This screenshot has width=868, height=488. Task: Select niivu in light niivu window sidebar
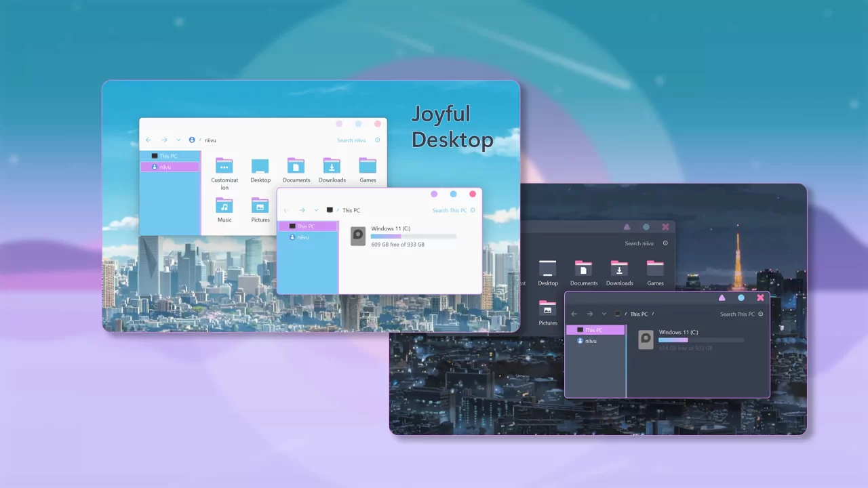[170, 167]
